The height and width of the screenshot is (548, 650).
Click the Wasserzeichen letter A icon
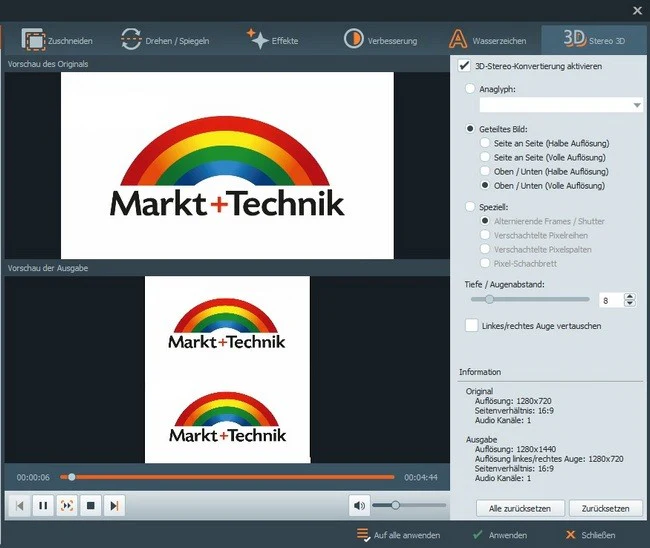point(458,39)
